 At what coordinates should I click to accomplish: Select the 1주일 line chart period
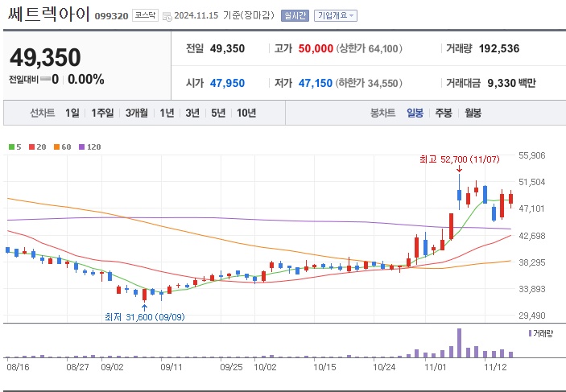102,113
